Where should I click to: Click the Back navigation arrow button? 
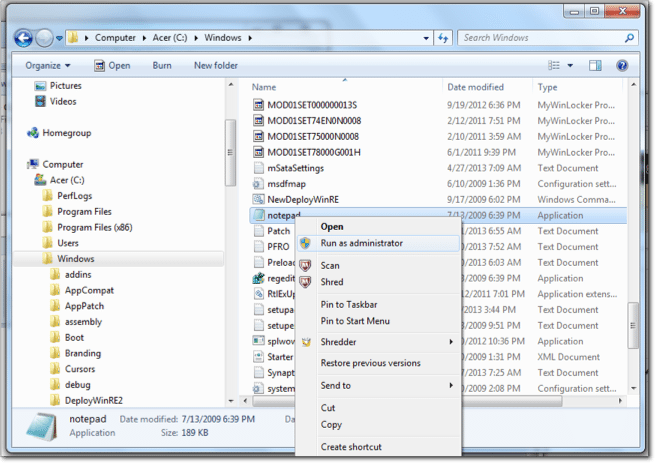(x=24, y=38)
